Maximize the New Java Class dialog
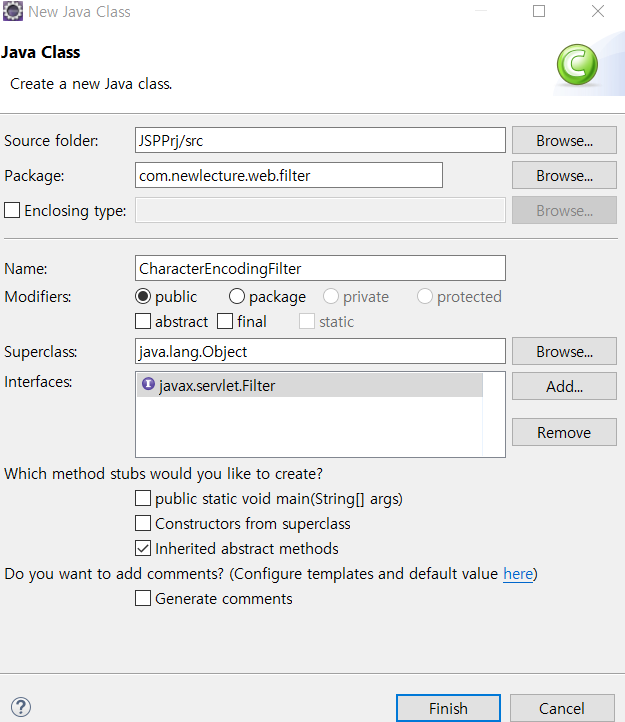Screen dimensions: 625x722 (539, 11)
